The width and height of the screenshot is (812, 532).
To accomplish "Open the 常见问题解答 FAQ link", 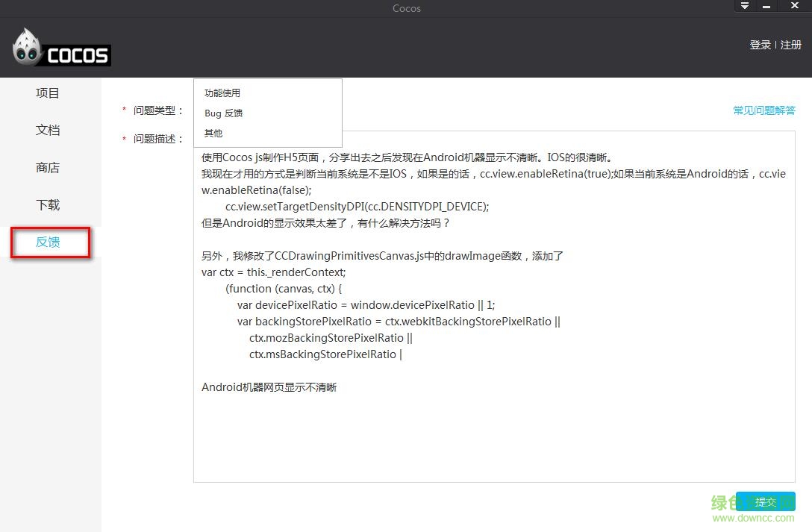I will point(764,110).
